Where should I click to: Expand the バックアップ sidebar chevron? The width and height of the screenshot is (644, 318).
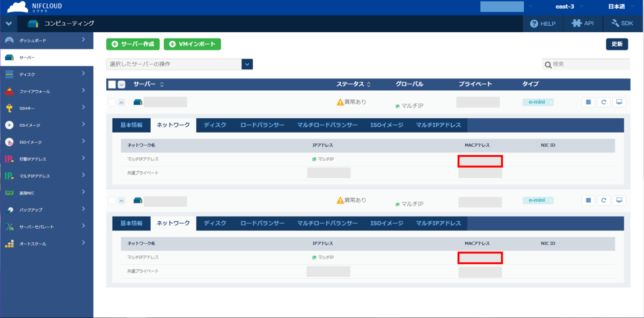tap(84, 209)
